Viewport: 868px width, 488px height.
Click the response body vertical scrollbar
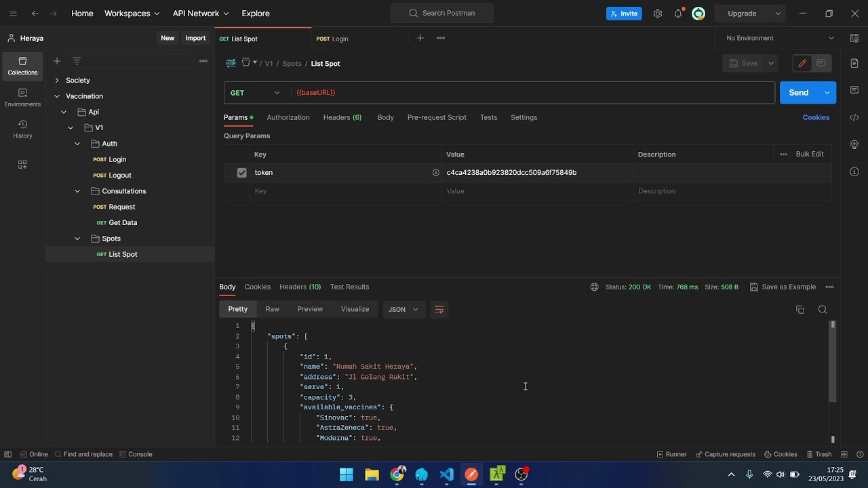pyautogui.click(x=833, y=361)
